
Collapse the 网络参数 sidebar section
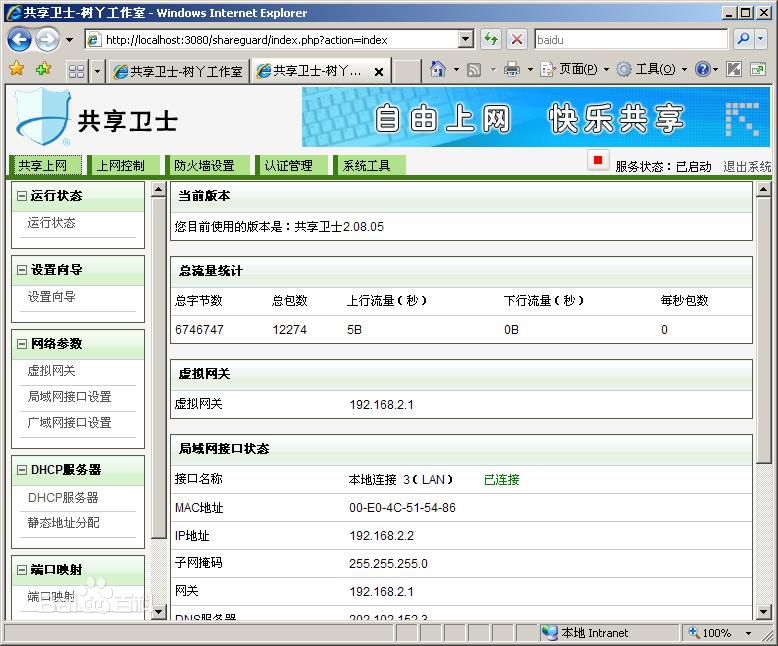tap(22, 344)
